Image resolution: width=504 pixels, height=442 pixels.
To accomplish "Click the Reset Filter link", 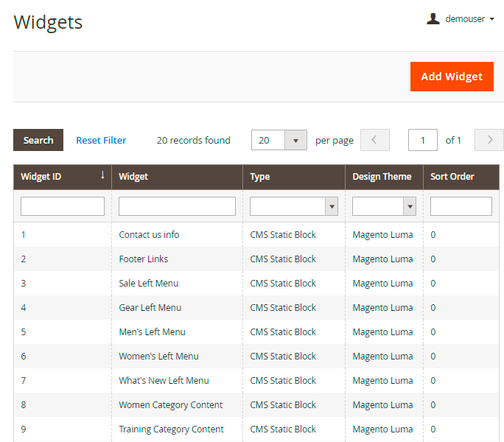I will tap(101, 140).
